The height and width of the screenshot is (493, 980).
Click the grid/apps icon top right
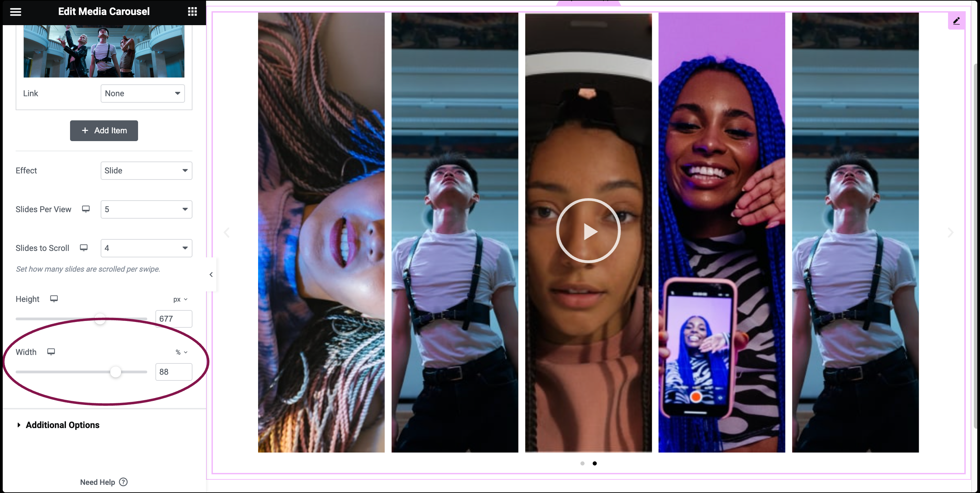[x=192, y=12]
